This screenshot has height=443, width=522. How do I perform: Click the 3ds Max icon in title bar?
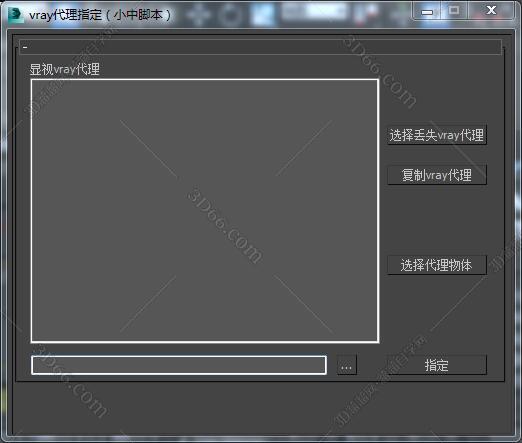pyautogui.click(x=15, y=15)
